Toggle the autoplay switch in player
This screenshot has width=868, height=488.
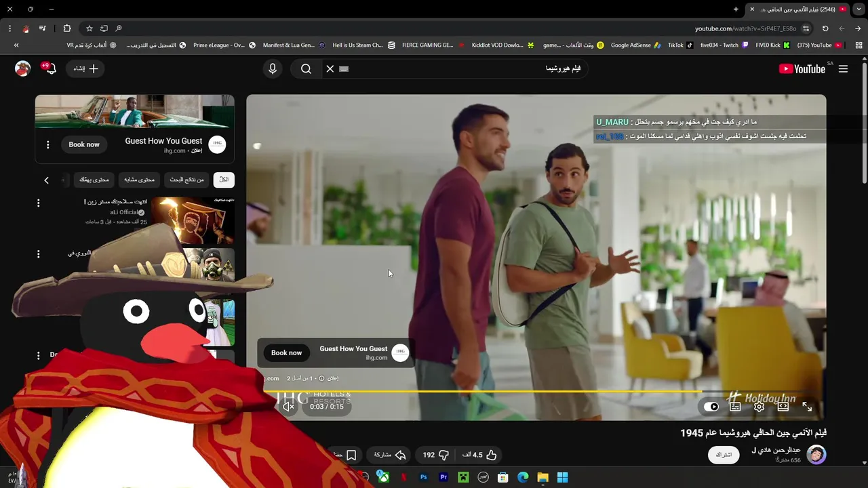point(711,407)
